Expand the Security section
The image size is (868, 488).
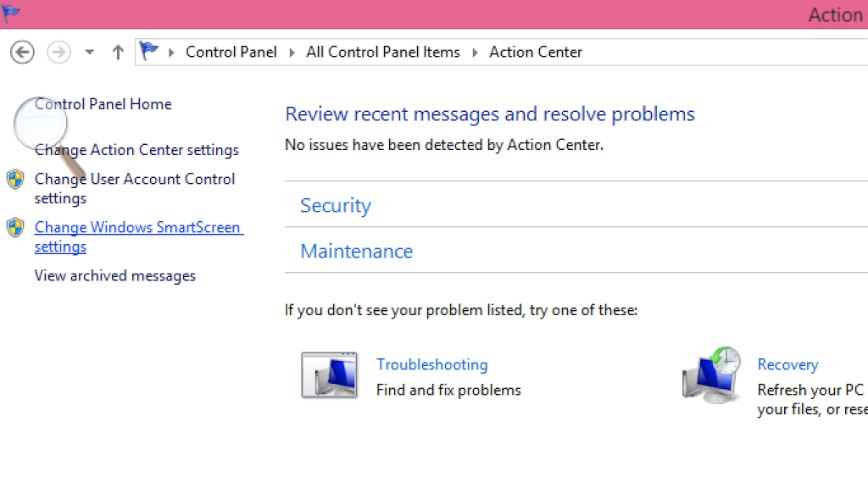pos(336,205)
